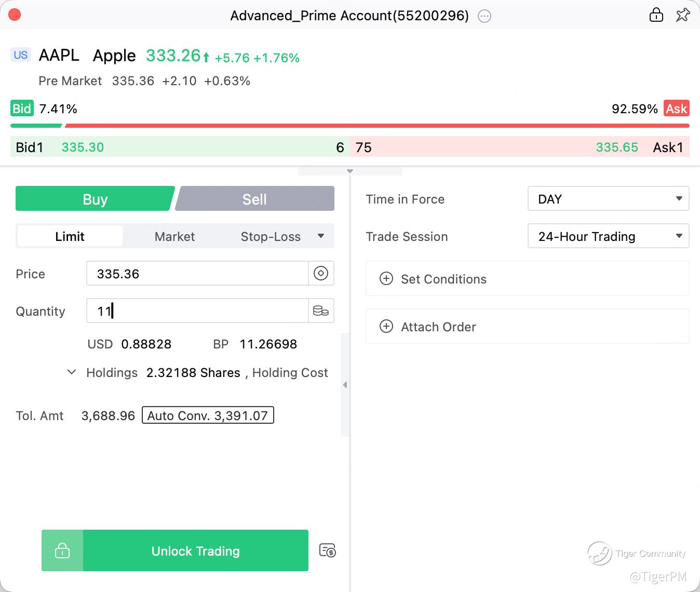This screenshot has height=592, width=700.
Task: Click the Attach Order option
Action: [x=528, y=326]
